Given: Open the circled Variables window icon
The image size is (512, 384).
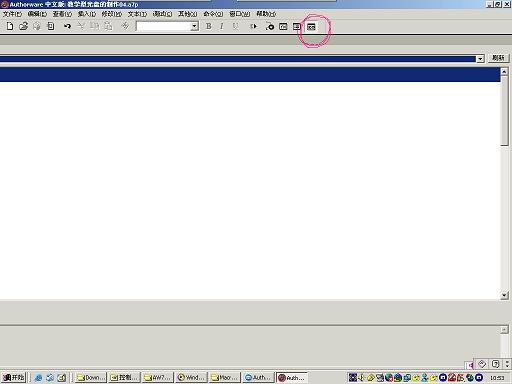Looking at the screenshot, I should [x=311, y=27].
